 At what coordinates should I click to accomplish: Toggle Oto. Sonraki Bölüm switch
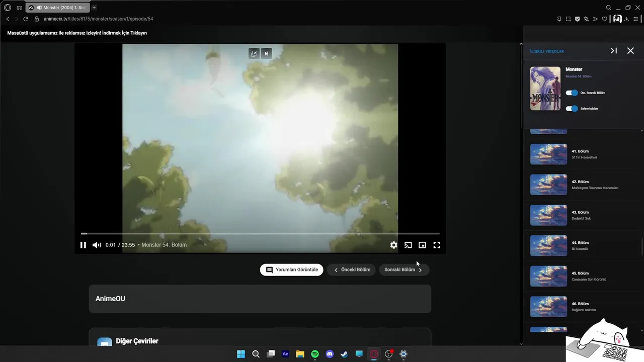coord(572,93)
